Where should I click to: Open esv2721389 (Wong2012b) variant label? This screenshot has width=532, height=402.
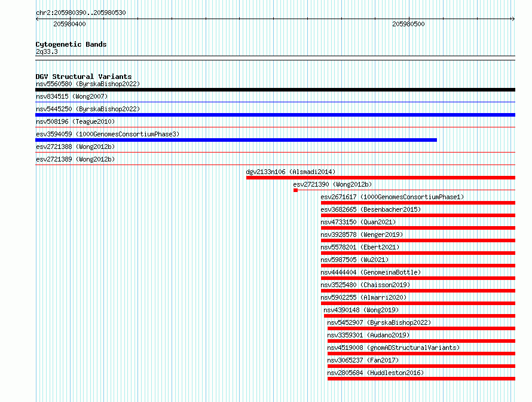pyautogui.click(x=75, y=159)
